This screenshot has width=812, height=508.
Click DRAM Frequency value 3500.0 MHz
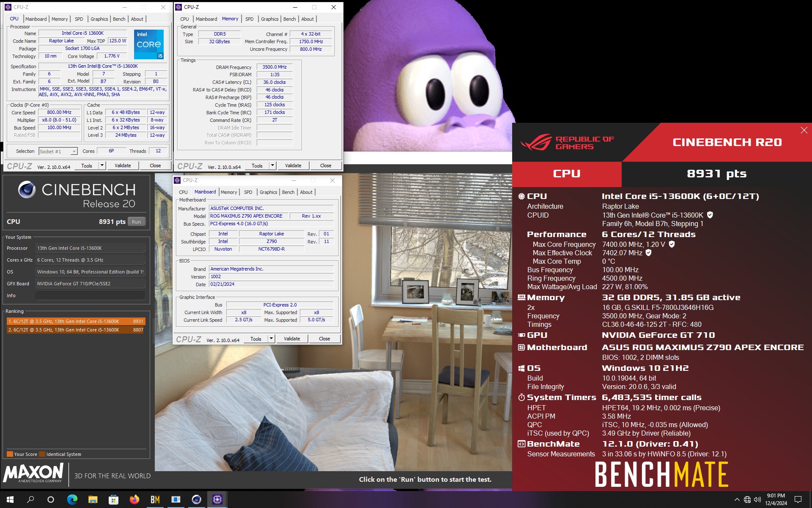point(274,67)
